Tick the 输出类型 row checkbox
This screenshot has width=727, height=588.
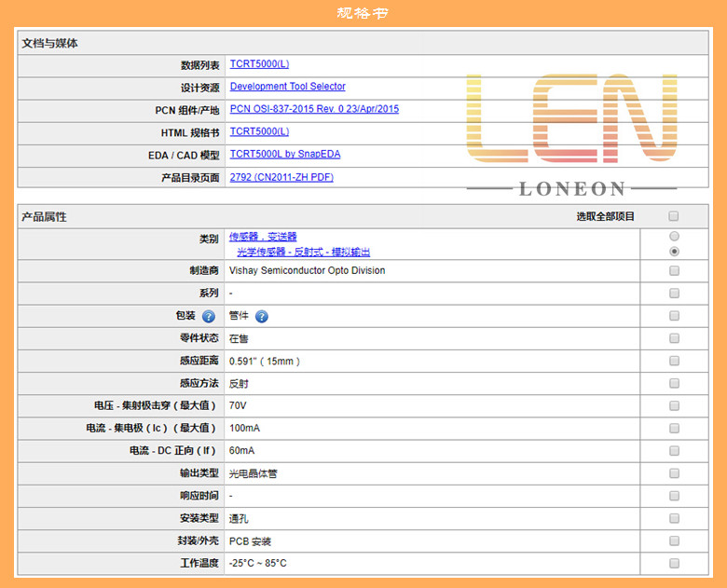674,473
